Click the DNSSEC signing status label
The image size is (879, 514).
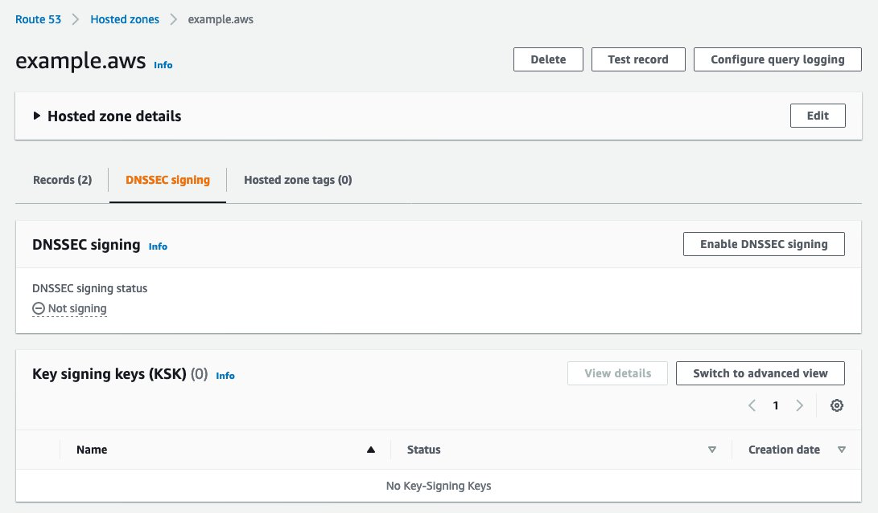pos(90,288)
